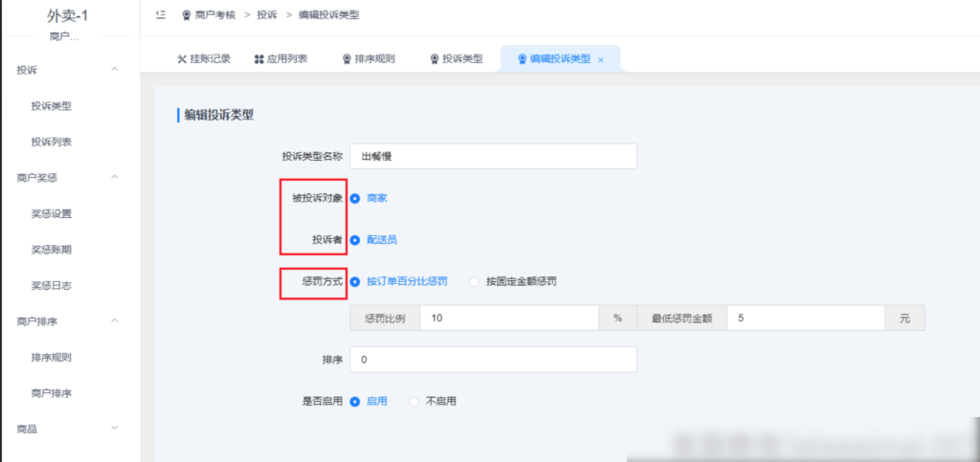980x462 pixels.
Task: Click the sidebar collapse icon in header
Action: click(160, 15)
